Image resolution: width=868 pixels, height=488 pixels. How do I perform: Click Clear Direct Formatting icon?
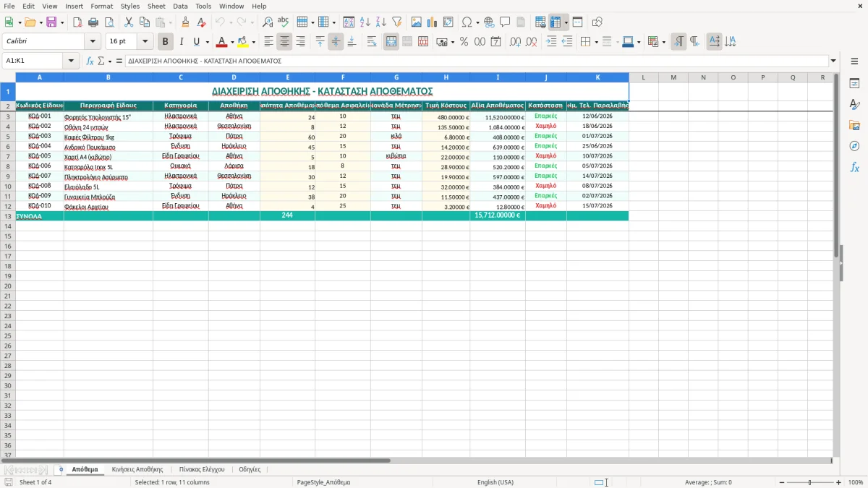pos(201,22)
